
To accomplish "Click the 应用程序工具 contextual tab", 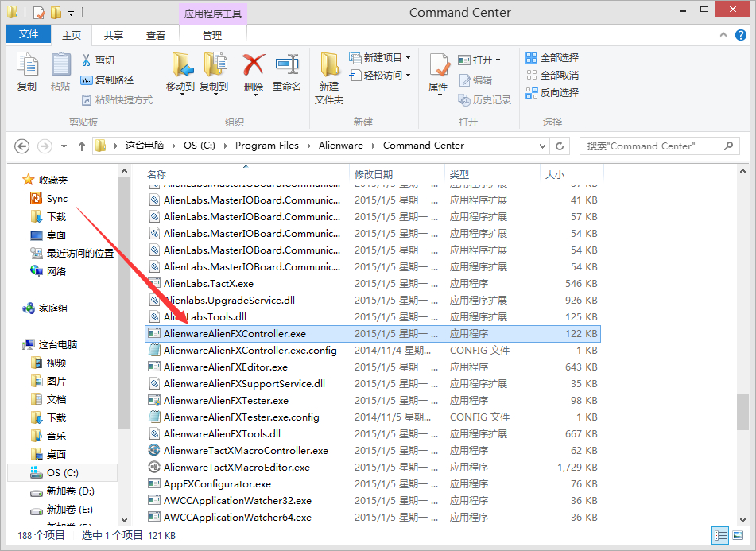I will point(212,14).
